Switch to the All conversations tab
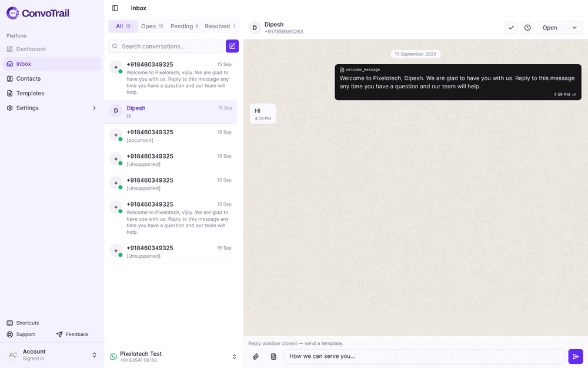The height and width of the screenshot is (368, 588). 123,26
